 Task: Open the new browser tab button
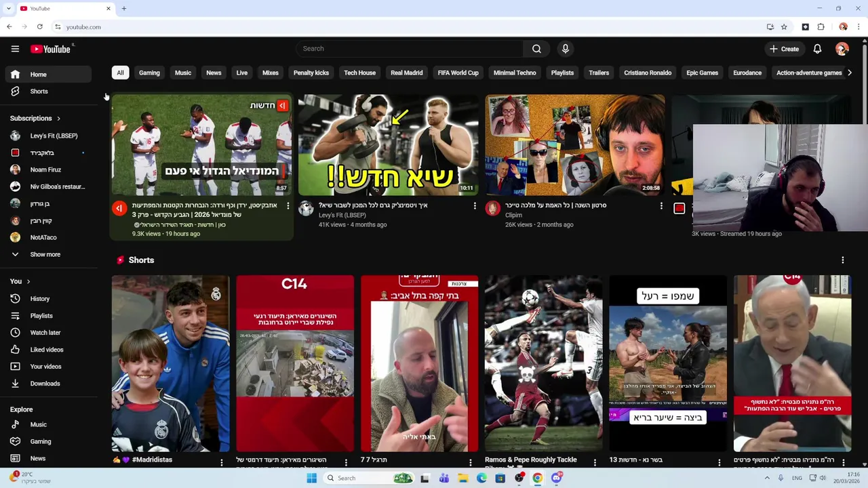(124, 8)
